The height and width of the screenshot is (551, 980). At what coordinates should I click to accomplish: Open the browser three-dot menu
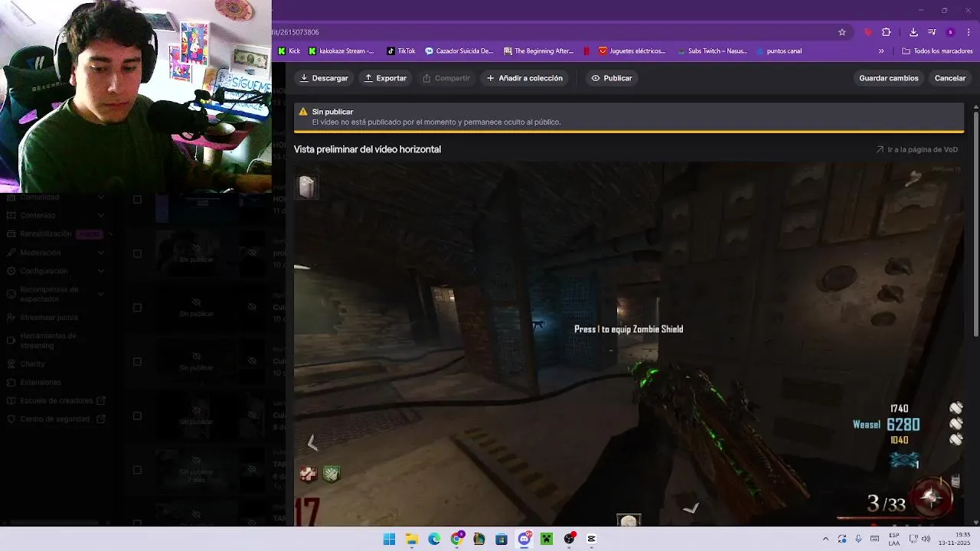click(x=969, y=32)
